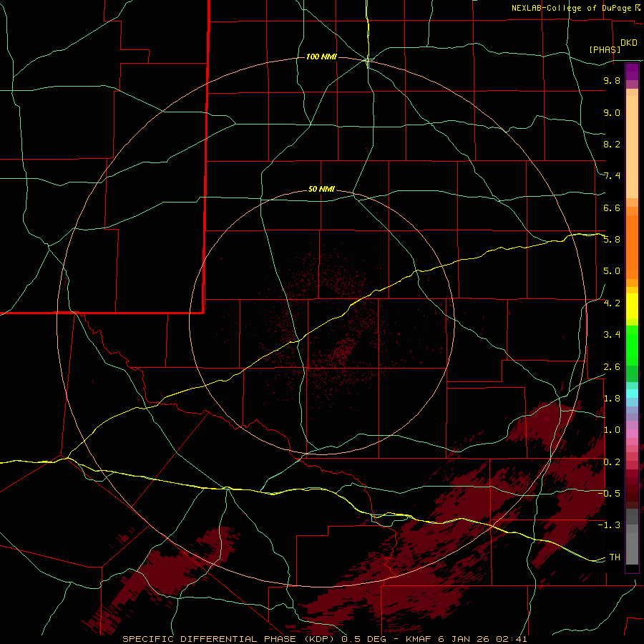Click the 50 NMI range ring label
Image resolution: width=644 pixels, height=644 pixels.
coord(321,189)
